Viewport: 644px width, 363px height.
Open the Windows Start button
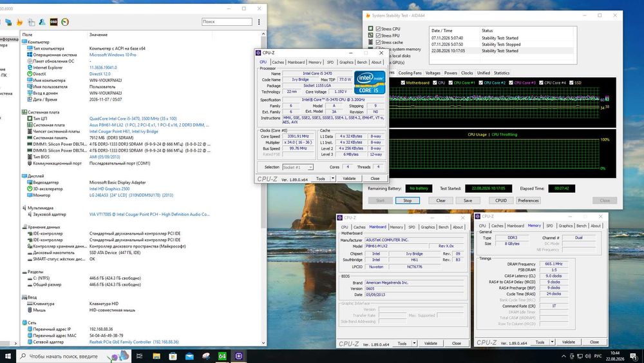tap(7, 356)
